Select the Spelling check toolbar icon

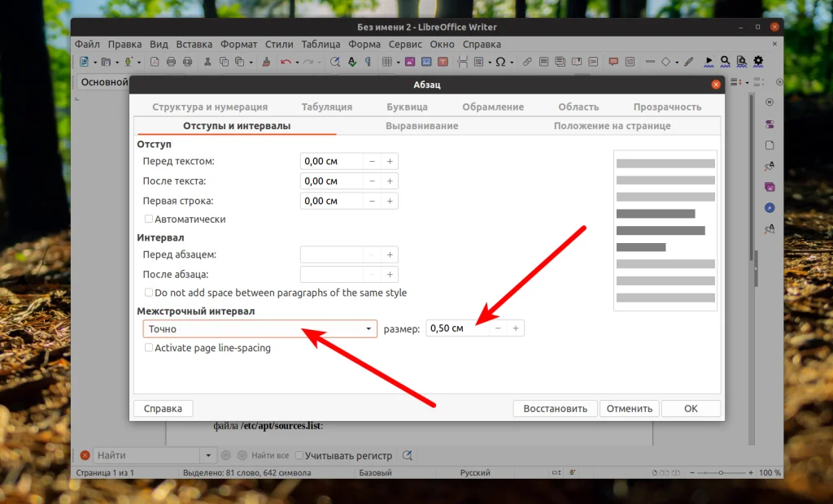[x=352, y=61]
